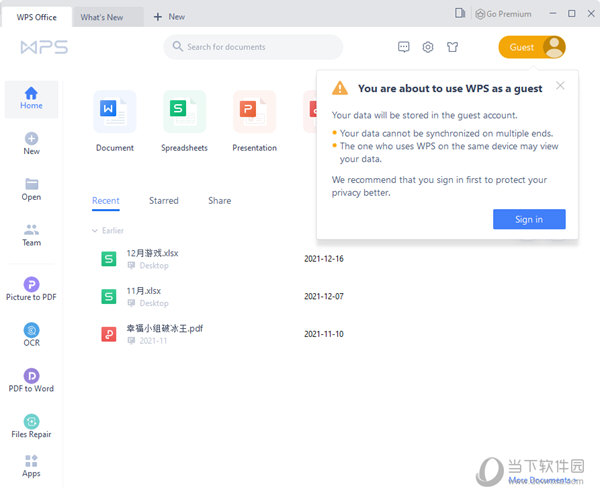
Task: Click Desktop location under 11月.xlsx
Action: (154, 303)
